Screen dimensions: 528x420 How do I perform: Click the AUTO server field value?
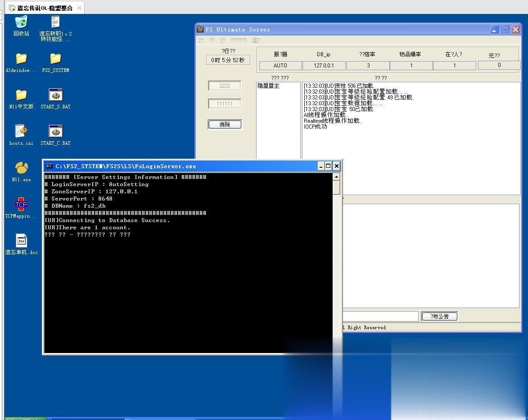point(280,65)
